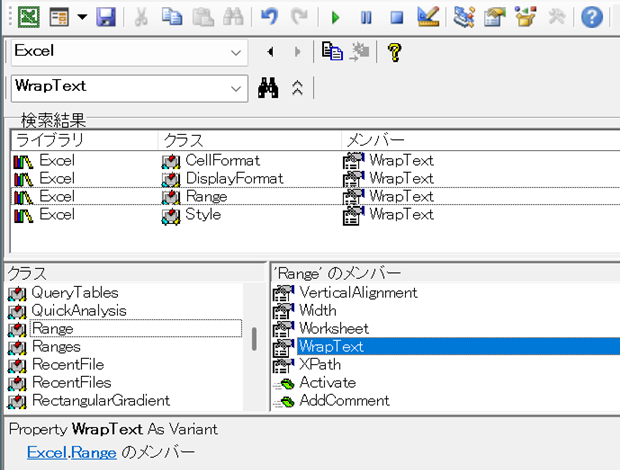Select the Style search result row

[x=315, y=214]
